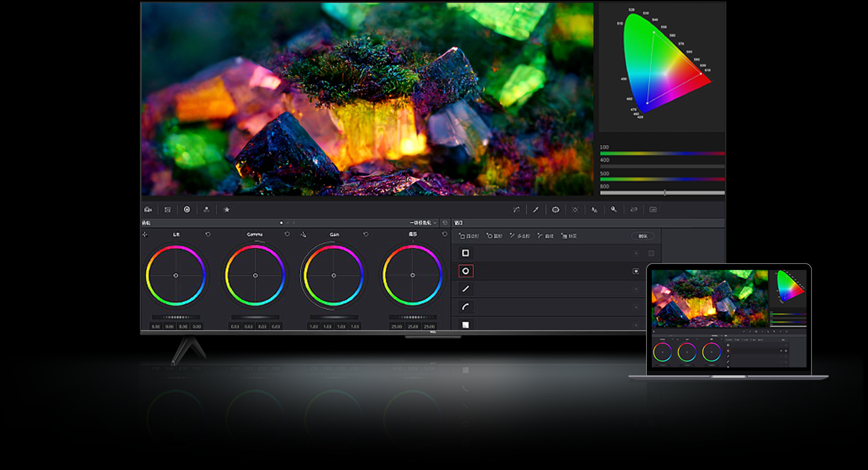Open the Curves palette icon
This screenshot has height=470, width=868.
click(x=516, y=210)
